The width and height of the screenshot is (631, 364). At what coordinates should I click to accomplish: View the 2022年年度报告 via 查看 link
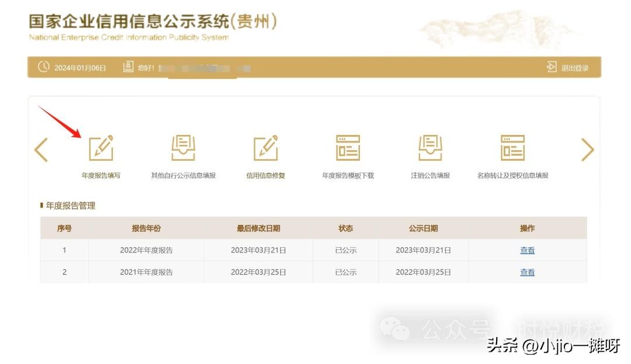tap(527, 250)
